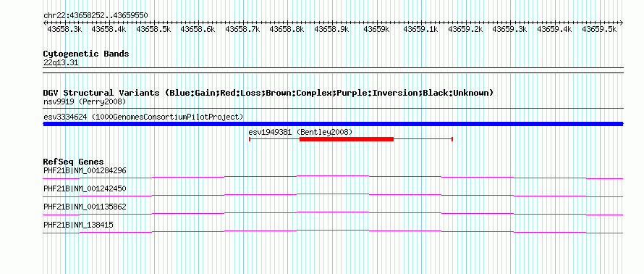Open the nsv9919 (Perry2008) variant label

85,101
